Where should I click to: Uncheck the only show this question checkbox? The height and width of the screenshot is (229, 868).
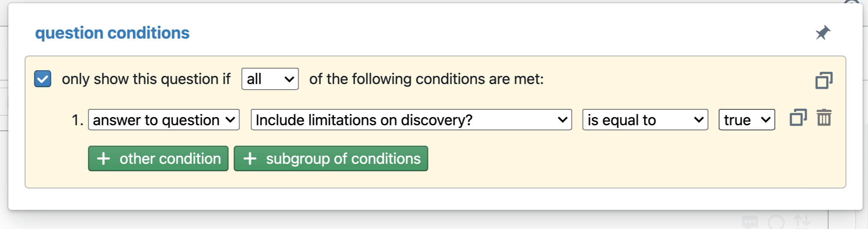tap(43, 79)
